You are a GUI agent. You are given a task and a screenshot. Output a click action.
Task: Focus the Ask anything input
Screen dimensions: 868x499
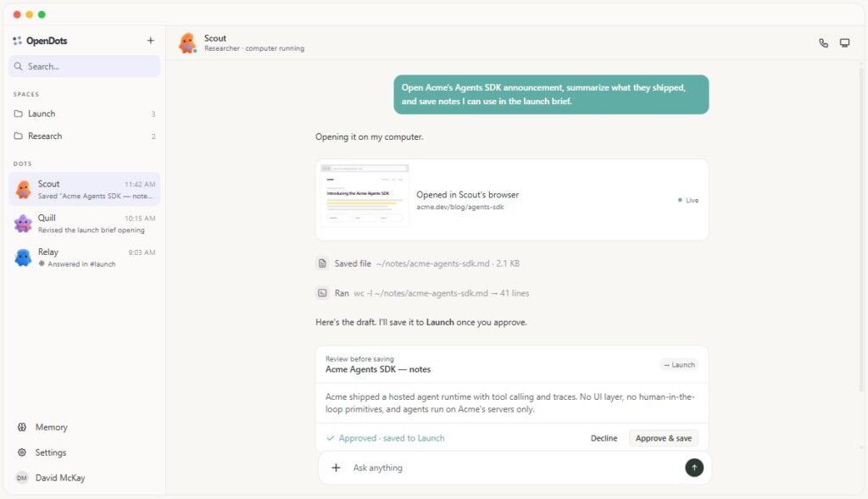(515, 468)
